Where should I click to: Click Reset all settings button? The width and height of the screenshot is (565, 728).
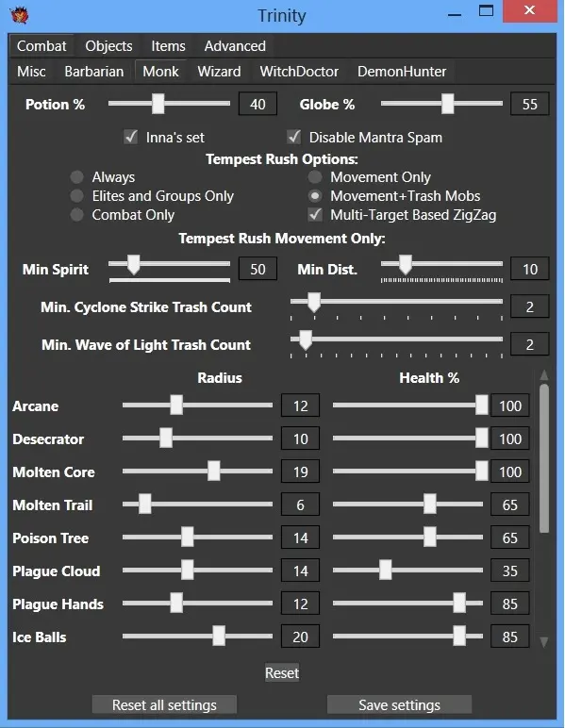tap(164, 704)
